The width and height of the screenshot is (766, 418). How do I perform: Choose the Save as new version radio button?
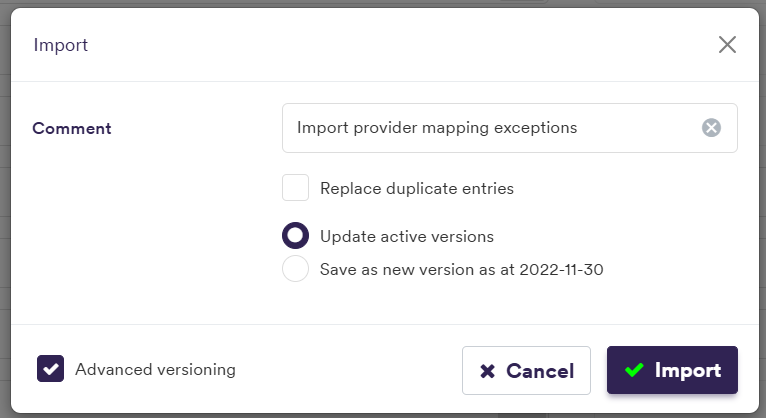coord(295,269)
